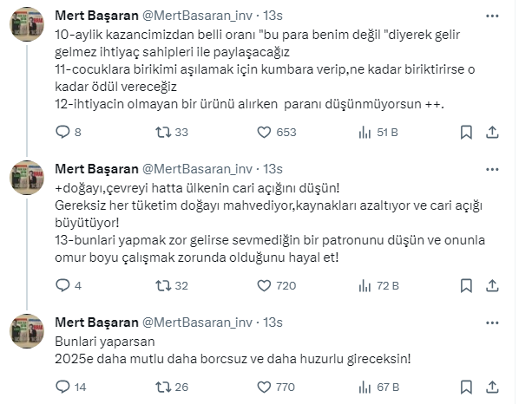Like the tweet with 770 likes

pos(266,387)
